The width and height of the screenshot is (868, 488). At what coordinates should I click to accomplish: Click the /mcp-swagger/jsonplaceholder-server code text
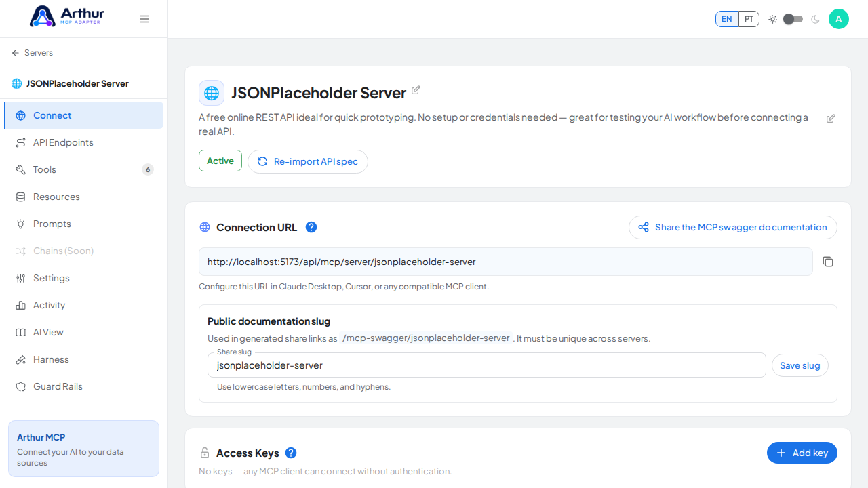click(x=426, y=338)
